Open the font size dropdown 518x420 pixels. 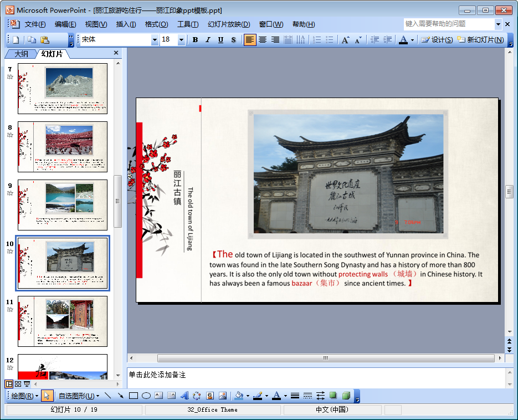[181, 40]
